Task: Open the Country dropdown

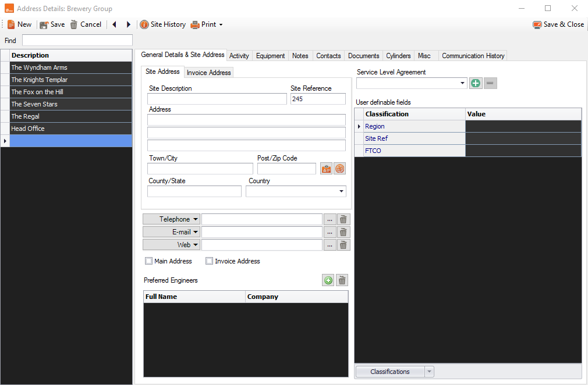Action: [341, 191]
